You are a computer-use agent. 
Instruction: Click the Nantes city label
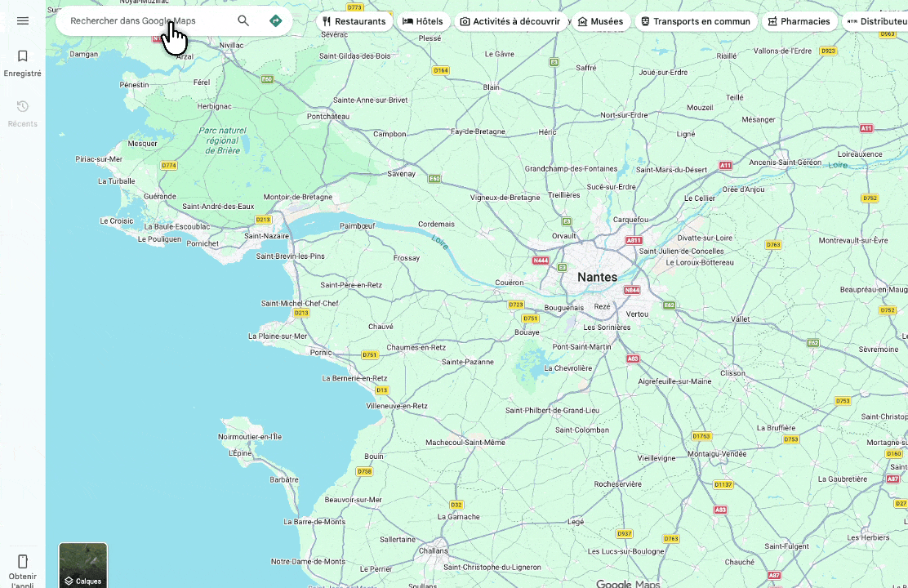(597, 277)
